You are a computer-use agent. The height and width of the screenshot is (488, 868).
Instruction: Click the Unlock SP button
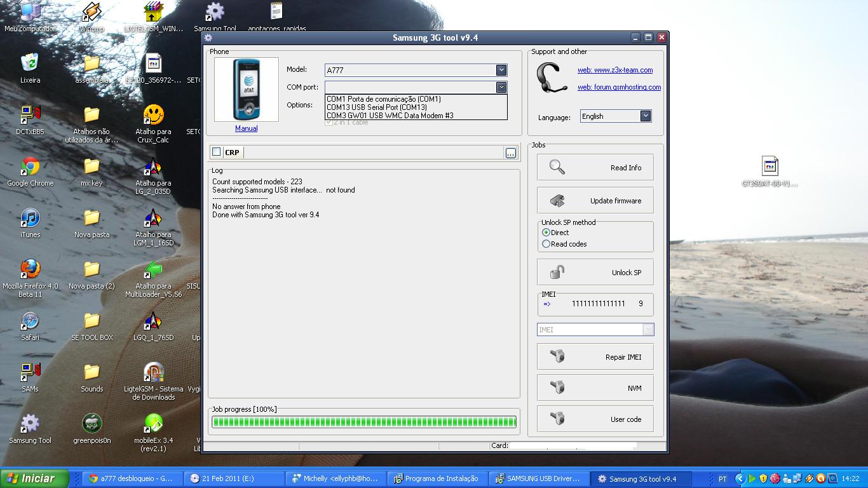click(595, 273)
